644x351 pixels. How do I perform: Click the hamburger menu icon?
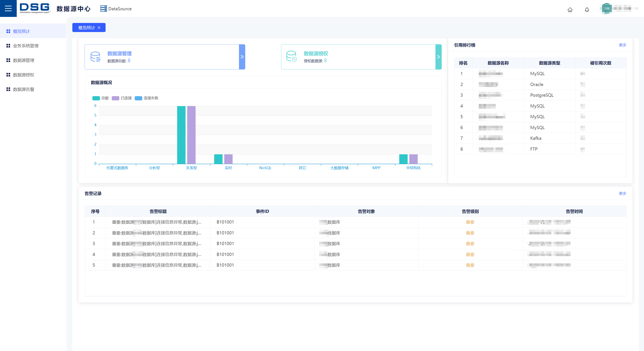pyautogui.click(x=8, y=8)
